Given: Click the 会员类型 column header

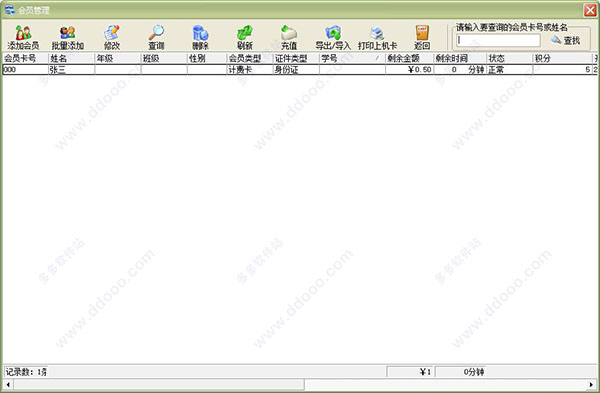Looking at the screenshot, I should tap(250, 58).
